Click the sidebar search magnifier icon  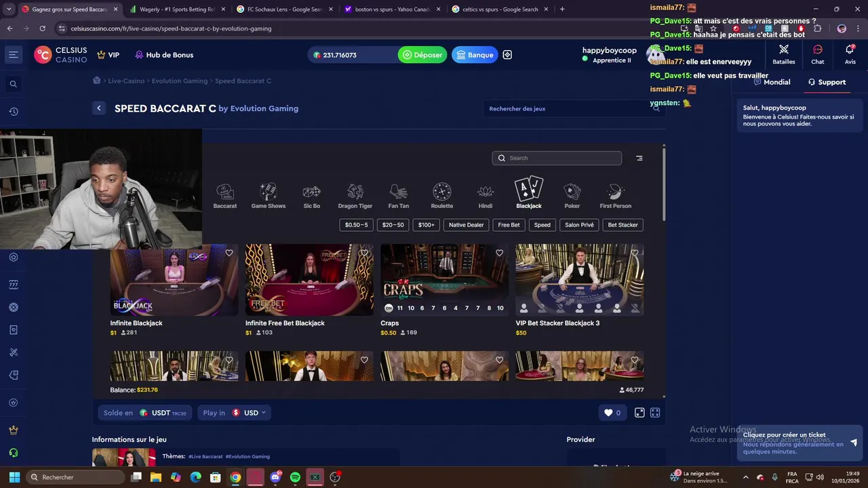tap(13, 84)
